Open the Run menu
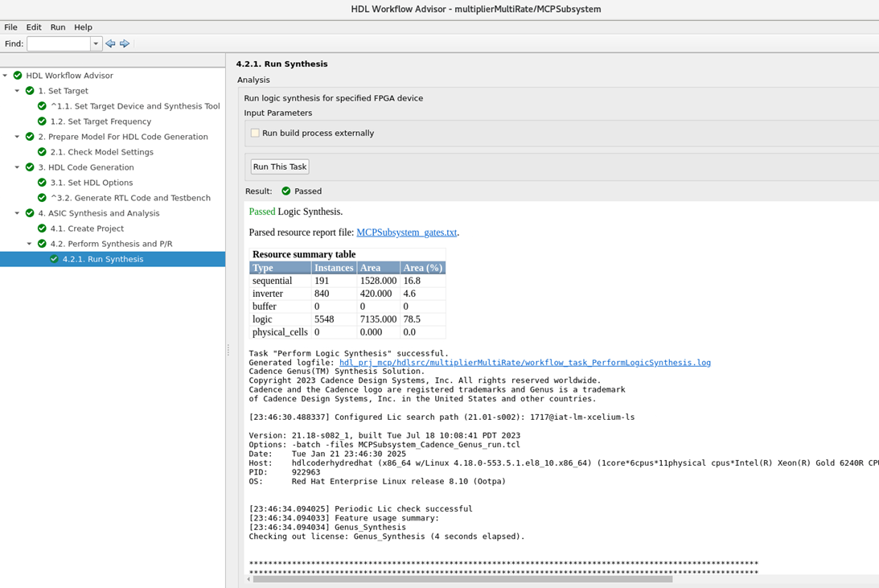Image resolution: width=879 pixels, height=588 pixels. coord(57,27)
